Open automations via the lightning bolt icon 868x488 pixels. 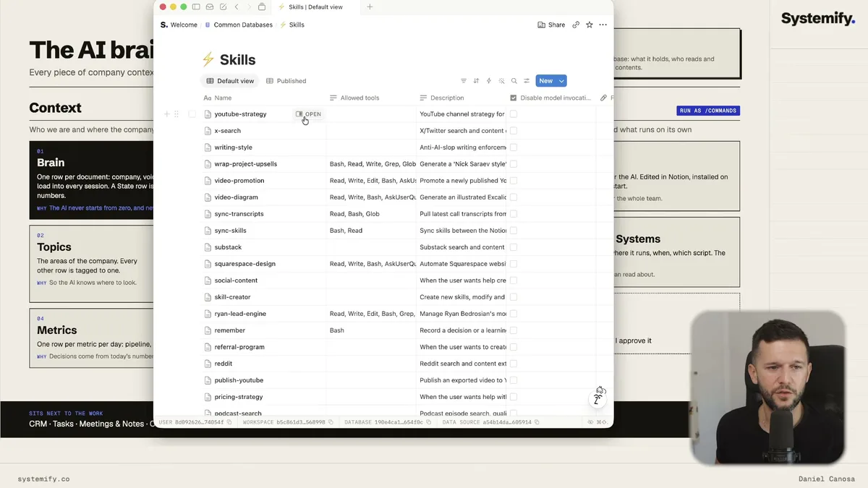489,81
